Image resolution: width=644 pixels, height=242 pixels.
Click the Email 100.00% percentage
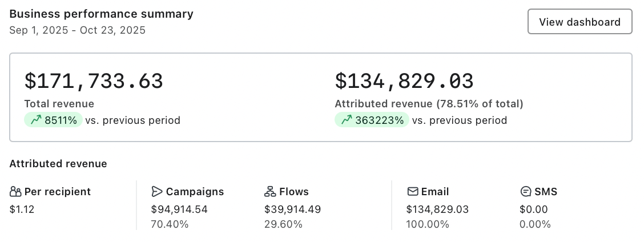pos(428,224)
